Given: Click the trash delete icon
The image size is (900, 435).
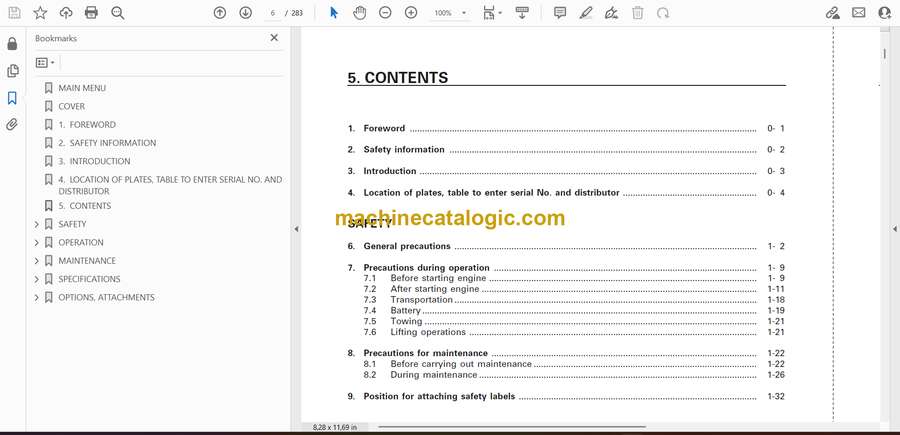Looking at the screenshot, I should [x=638, y=13].
